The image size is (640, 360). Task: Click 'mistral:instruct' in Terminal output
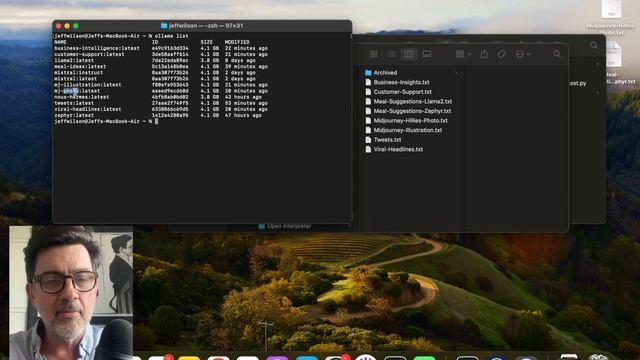tap(78, 73)
